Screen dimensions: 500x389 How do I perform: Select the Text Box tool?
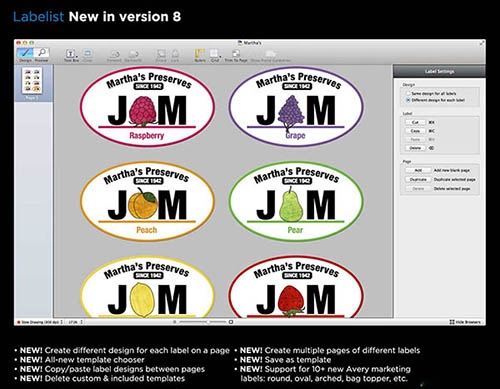(70, 53)
